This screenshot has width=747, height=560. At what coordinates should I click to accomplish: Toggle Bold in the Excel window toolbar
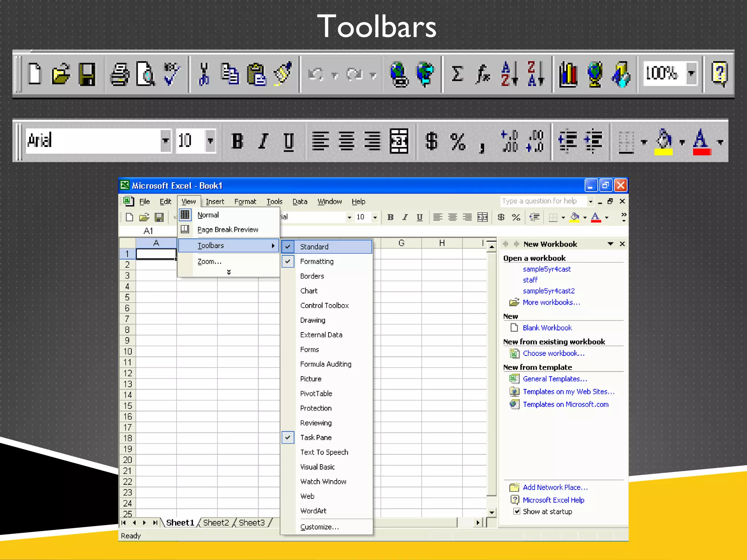click(390, 217)
